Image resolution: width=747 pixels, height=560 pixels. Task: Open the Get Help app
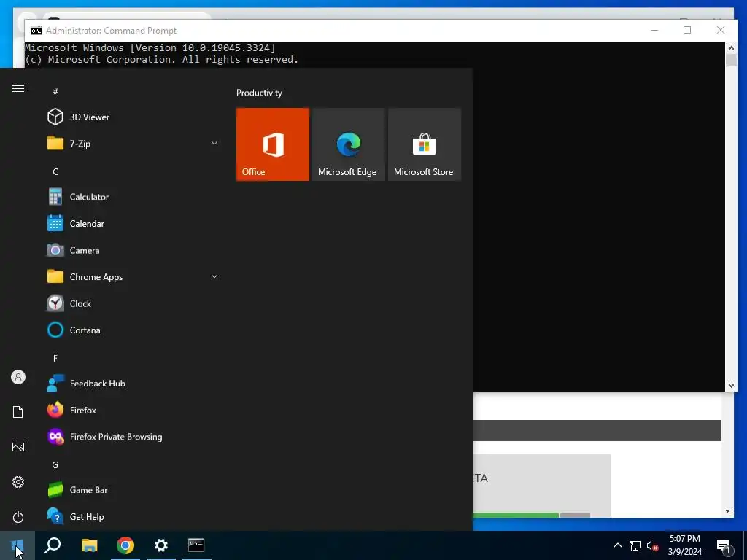pos(132,517)
